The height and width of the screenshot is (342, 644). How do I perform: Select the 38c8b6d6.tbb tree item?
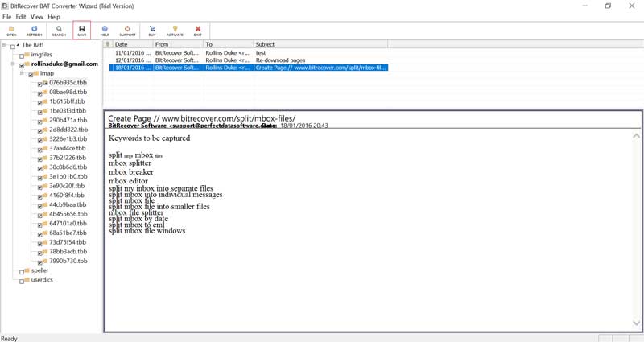68,167
